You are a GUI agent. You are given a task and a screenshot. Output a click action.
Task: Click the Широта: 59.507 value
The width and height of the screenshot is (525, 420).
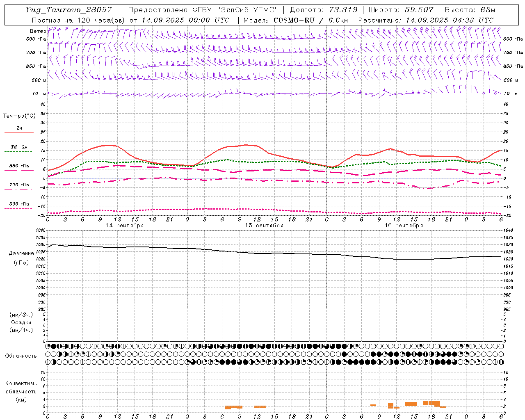click(401, 10)
